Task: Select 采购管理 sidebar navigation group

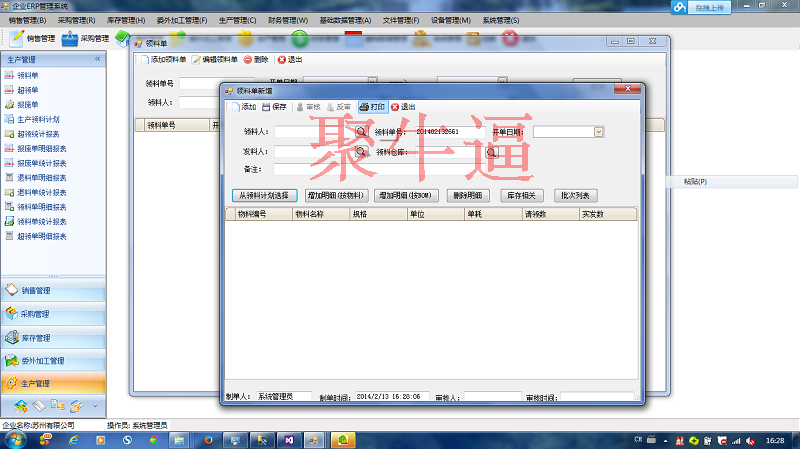Action: click(x=53, y=314)
